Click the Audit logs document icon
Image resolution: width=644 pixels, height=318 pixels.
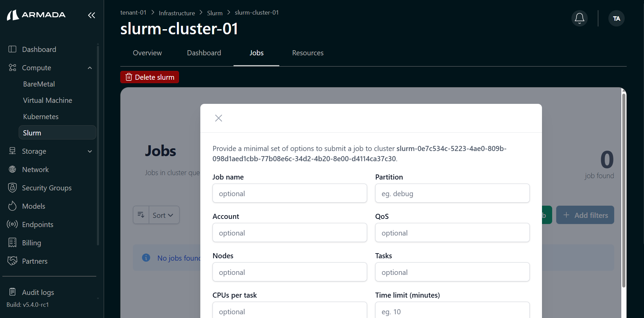click(x=13, y=292)
